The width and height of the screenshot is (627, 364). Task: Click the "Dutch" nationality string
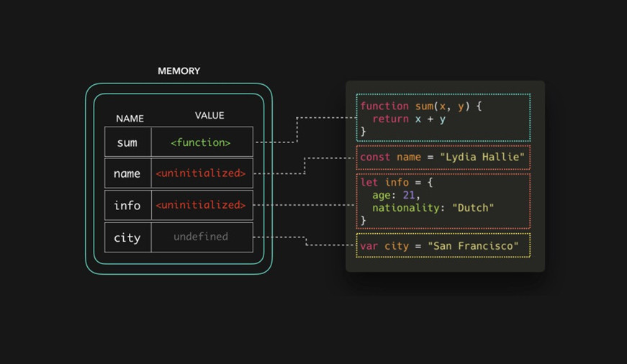pyautogui.click(x=473, y=208)
